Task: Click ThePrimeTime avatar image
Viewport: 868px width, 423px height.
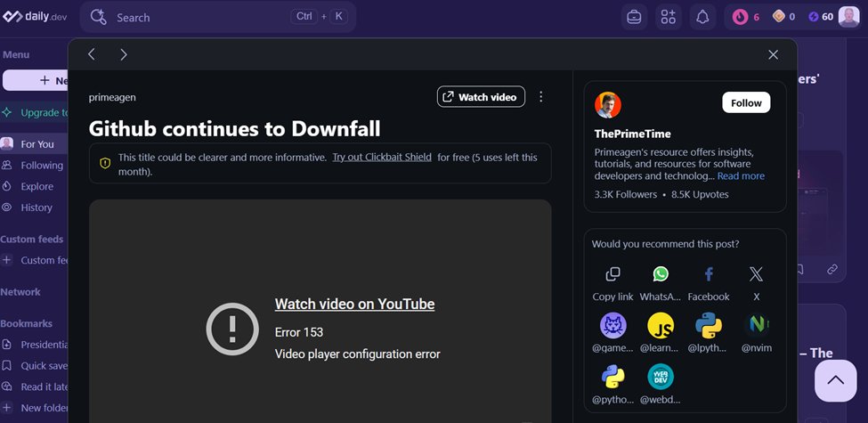Action: click(x=608, y=105)
